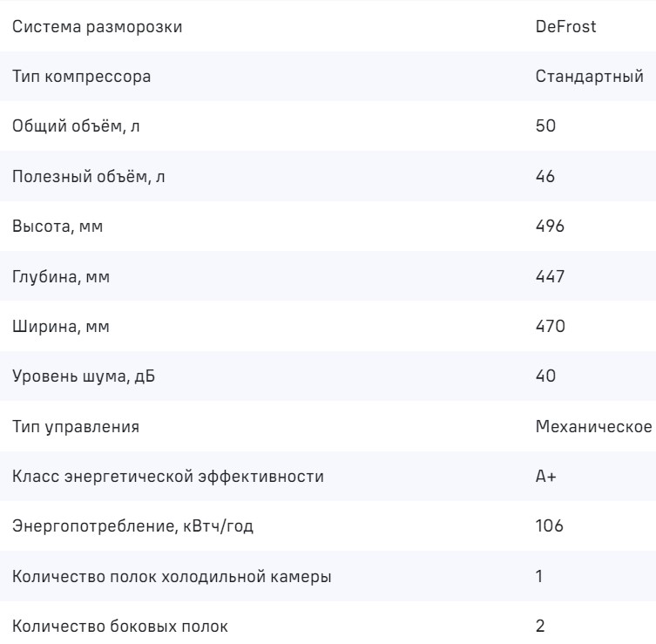656x644 pixels.
Task: Select the "Стандартный" compressor value
Action: click(590, 76)
